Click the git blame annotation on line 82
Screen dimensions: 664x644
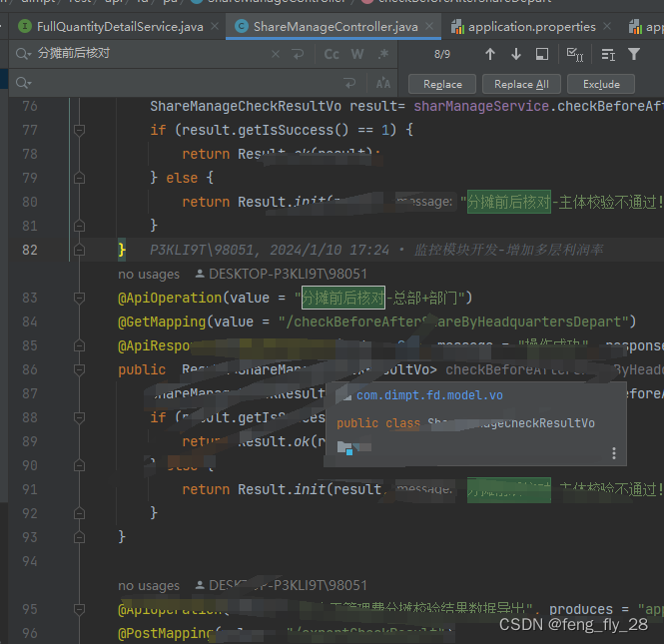click(x=376, y=250)
